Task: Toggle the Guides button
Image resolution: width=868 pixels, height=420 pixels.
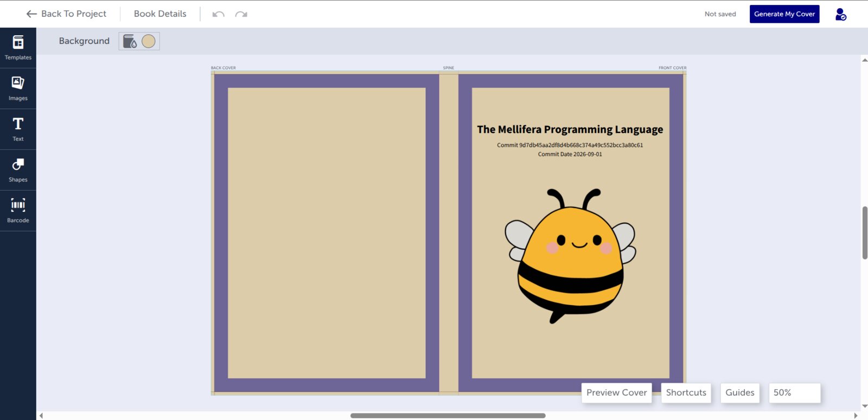Action: (x=740, y=393)
